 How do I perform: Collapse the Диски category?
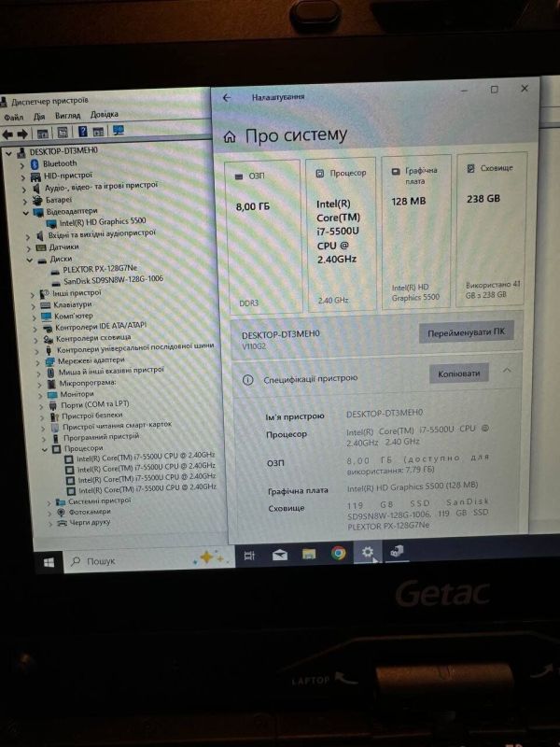(30, 261)
